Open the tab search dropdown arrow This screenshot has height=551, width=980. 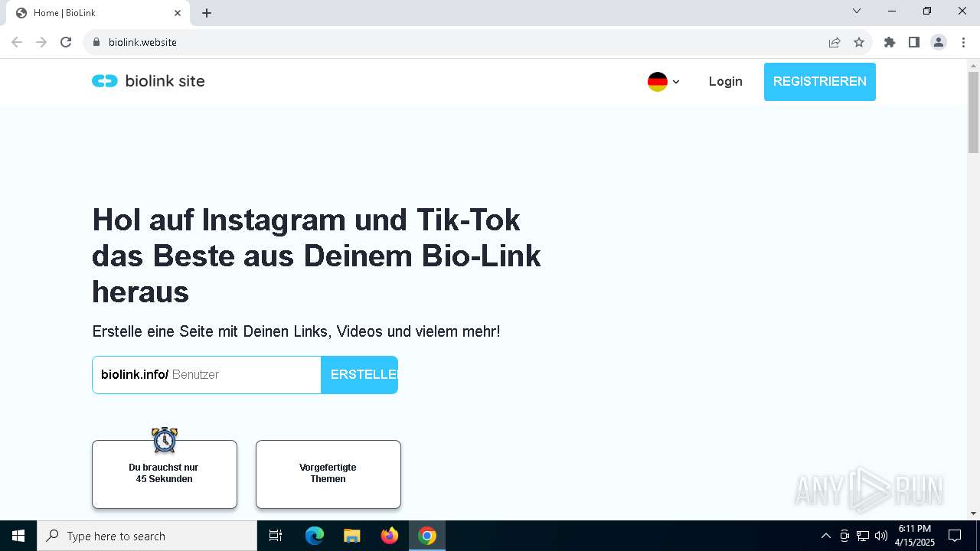[x=857, y=11]
